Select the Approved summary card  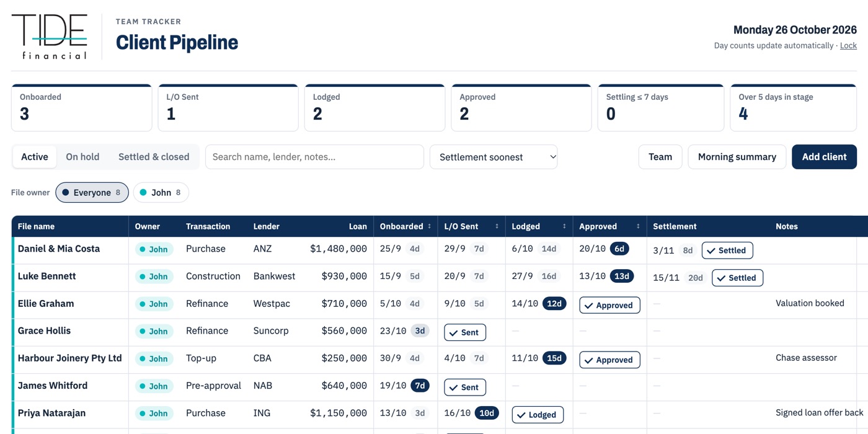[521, 108]
